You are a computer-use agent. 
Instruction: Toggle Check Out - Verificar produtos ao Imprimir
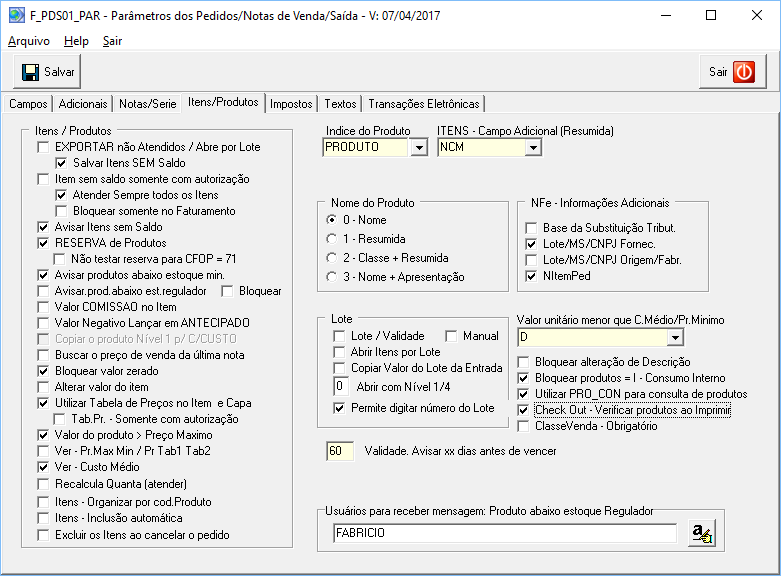click(x=523, y=410)
